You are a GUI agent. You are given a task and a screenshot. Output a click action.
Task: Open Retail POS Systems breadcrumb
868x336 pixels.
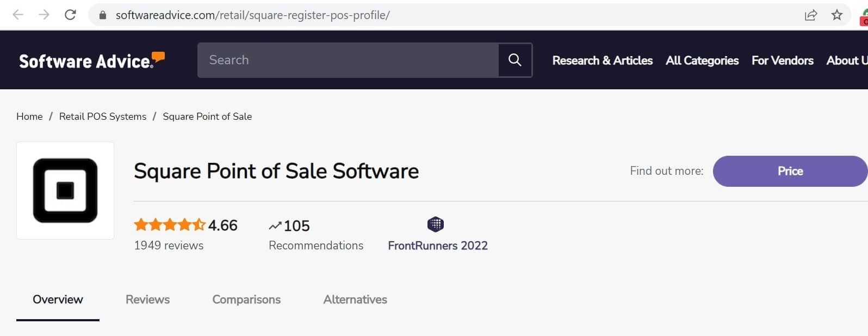[x=103, y=117]
